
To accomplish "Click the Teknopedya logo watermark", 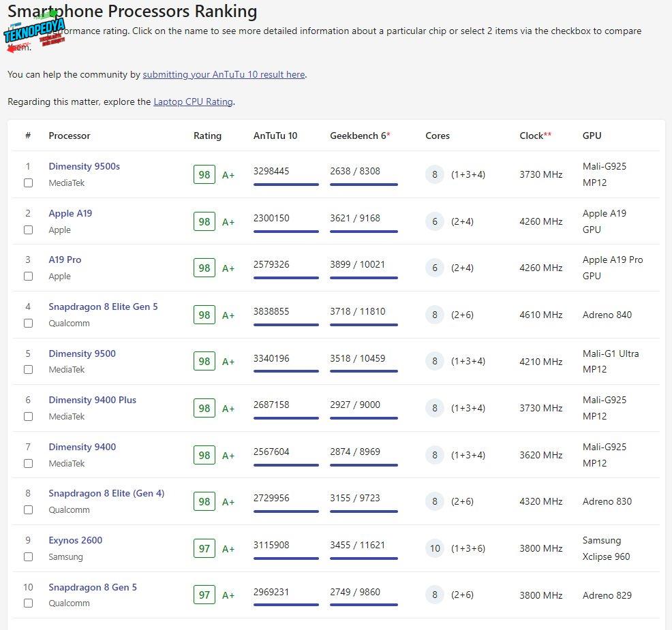I will tap(34, 34).
